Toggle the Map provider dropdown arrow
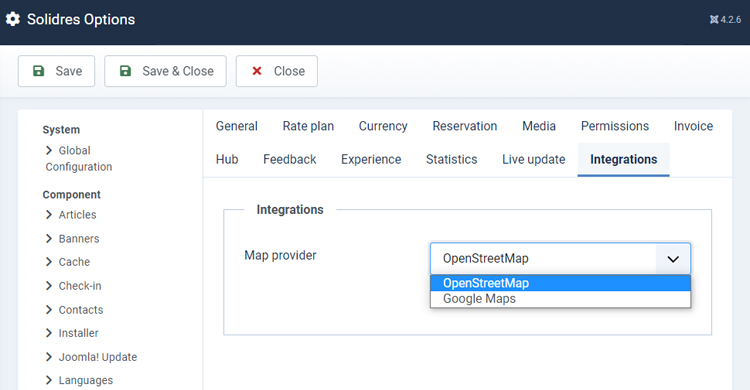The image size is (750, 390). (x=673, y=259)
